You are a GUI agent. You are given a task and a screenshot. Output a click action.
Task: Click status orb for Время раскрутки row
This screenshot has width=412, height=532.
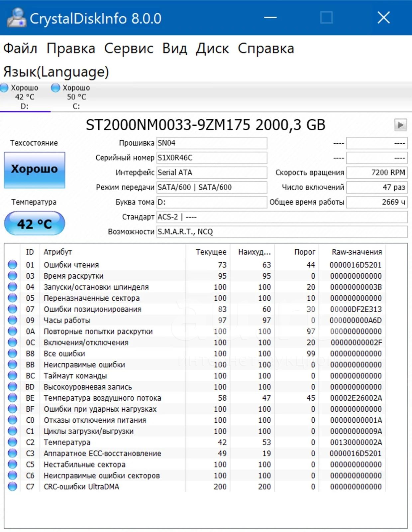pyautogui.click(x=13, y=276)
